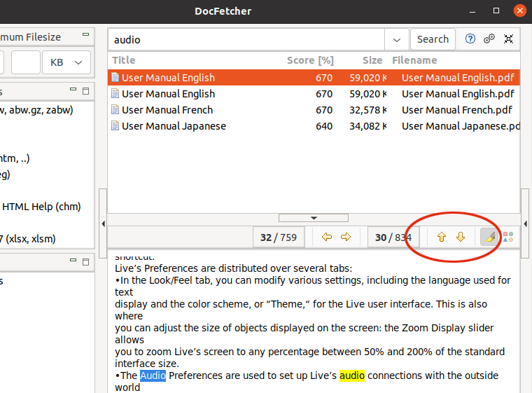Viewport: 532px width, 393px height.
Task: Jump to previous occurrence up arrow
Action: (x=442, y=237)
